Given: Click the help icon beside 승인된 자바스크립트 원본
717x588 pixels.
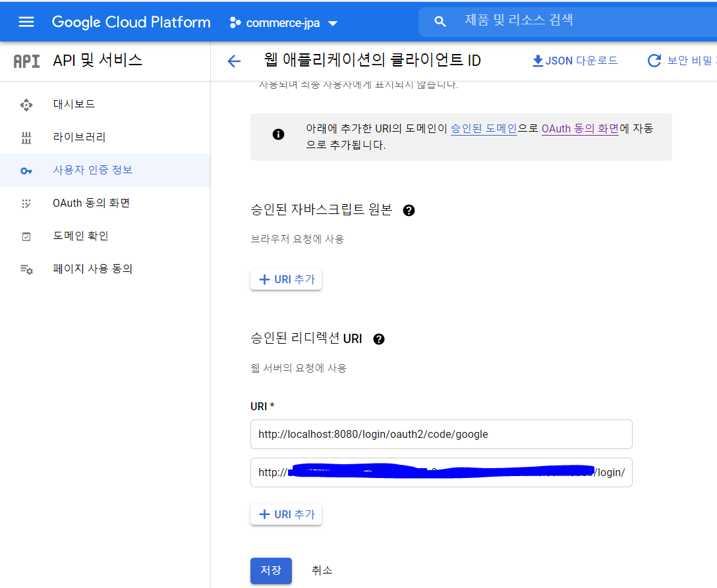Looking at the screenshot, I should click(409, 210).
